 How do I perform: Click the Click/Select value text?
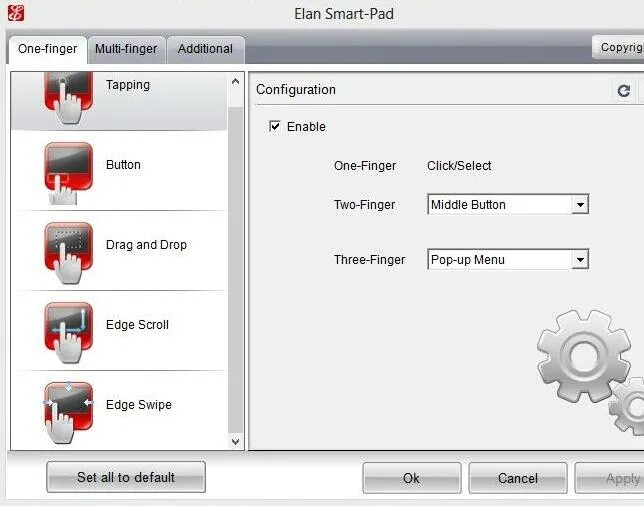(x=459, y=166)
